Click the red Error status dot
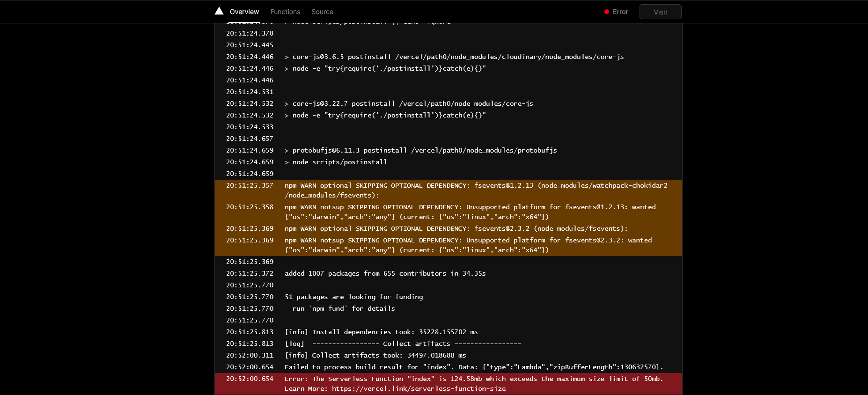Screen dimensions: 868x395 (607, 12)
